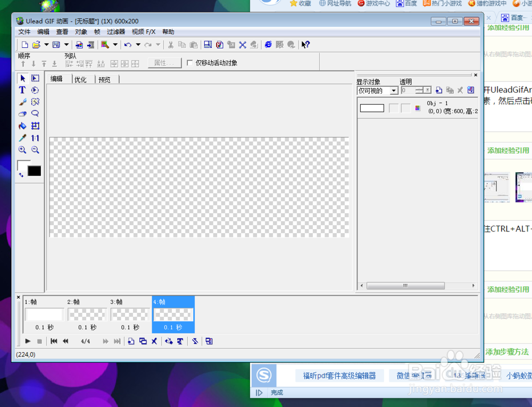Select the Paintbrush tool
532x407 pixels.
pyautogui.click(x=23, y=102)
